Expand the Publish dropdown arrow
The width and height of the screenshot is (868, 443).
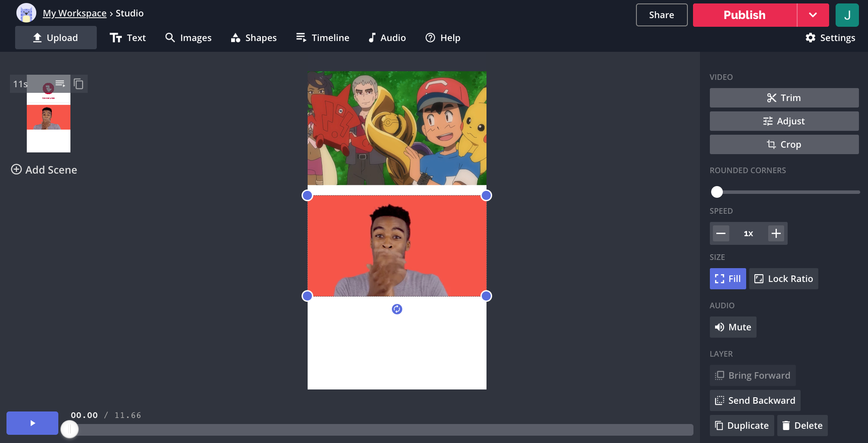pyautogui.click(x=813, y=15)
